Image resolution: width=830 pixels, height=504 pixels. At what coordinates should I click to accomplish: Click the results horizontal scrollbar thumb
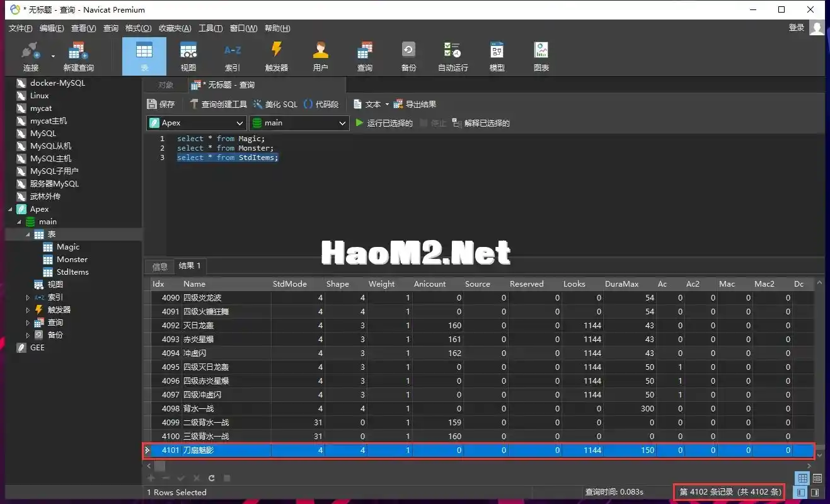pyautogui.click(x=159, y=466)
